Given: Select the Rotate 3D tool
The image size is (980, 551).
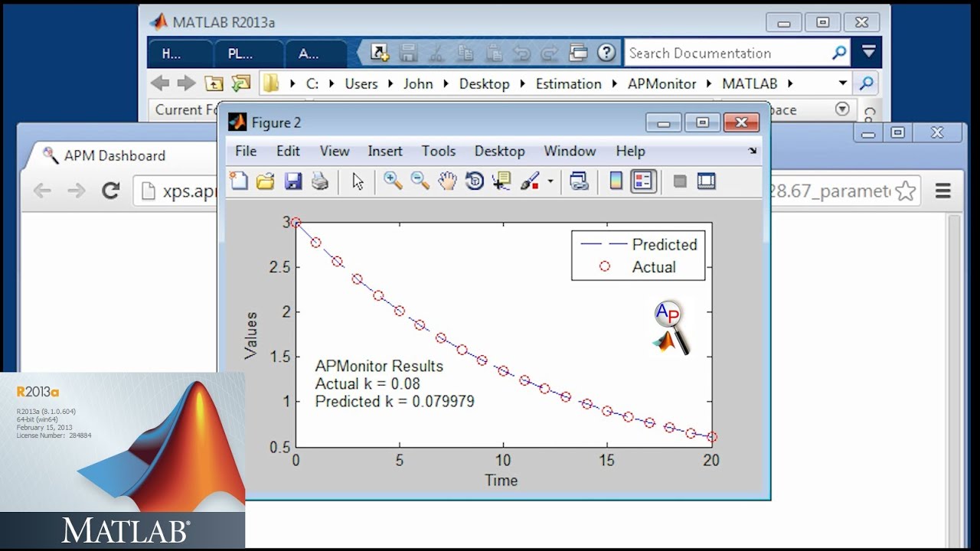Looking at the screenshot, I should click(475, 181).
